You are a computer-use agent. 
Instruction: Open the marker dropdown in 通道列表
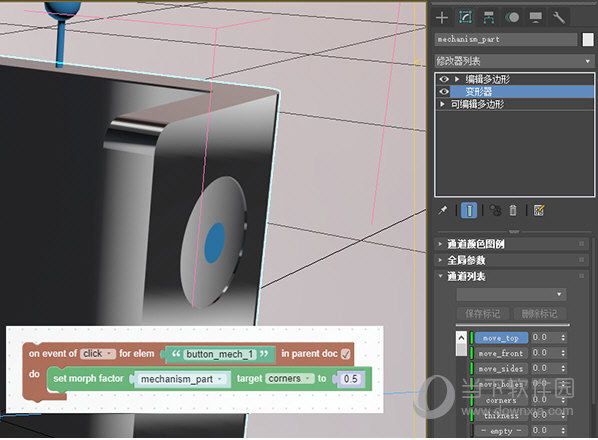[511, 294]
